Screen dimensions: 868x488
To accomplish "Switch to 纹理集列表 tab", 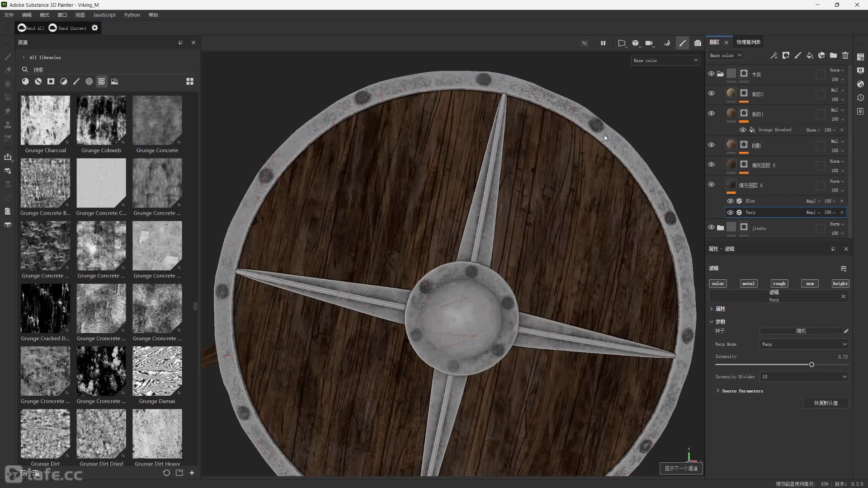I will click(748, 42).
